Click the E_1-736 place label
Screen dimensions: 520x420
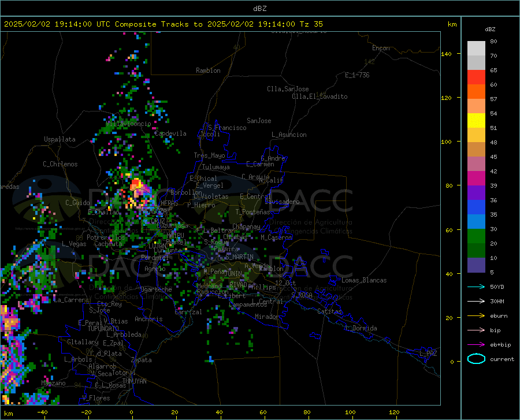[357, 75]
